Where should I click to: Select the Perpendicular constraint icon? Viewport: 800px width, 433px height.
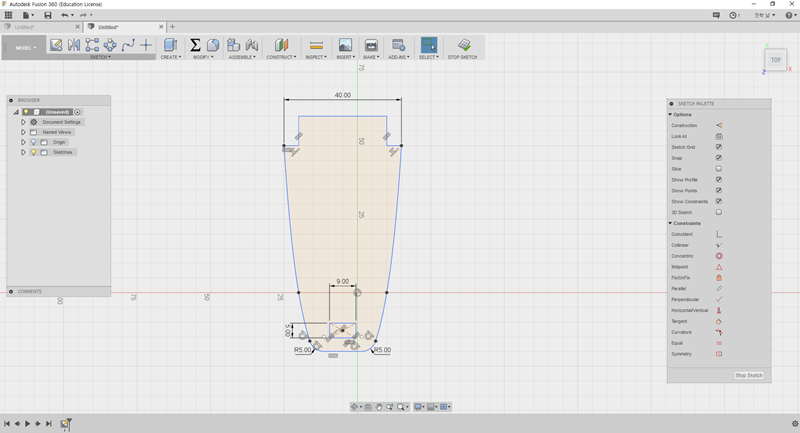[x=718, y=299]
